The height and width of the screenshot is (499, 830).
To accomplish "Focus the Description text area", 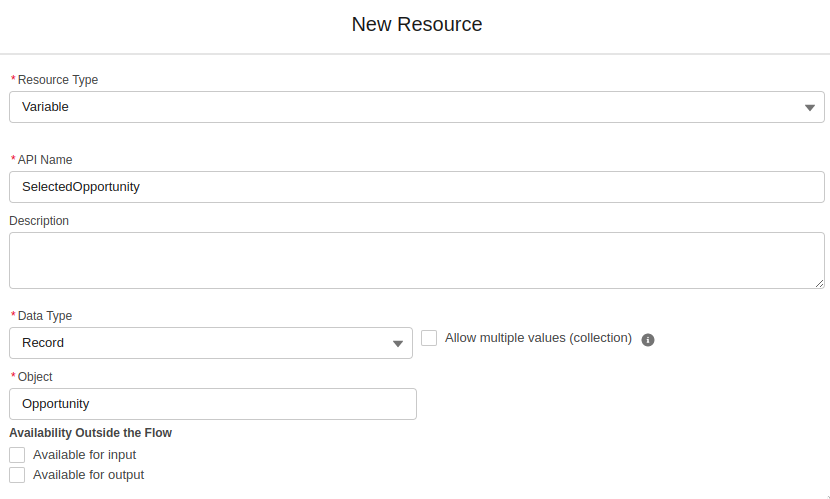I will pos(416,260).
